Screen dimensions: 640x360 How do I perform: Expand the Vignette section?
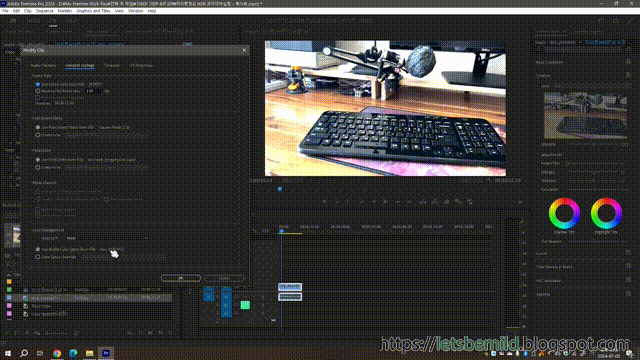(543, 294)
